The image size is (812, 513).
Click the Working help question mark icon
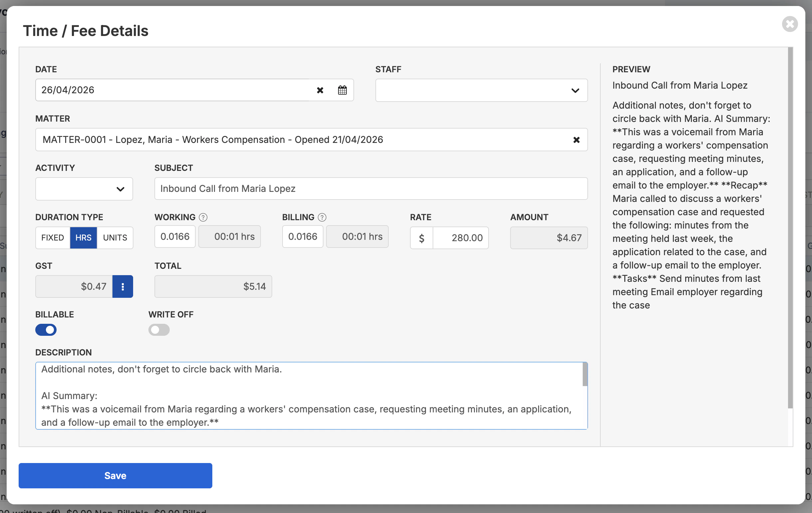[x=203, y=217]
